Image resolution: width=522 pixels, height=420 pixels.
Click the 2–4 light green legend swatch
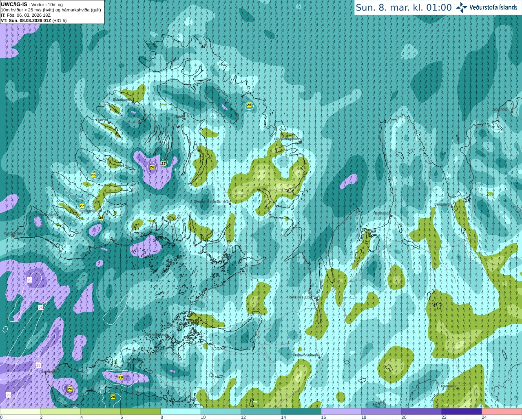[x=60, y=411]
